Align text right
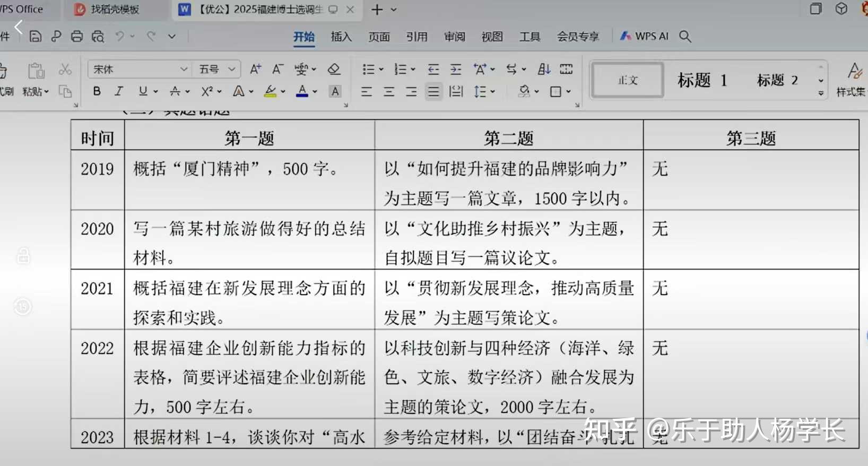 tap(411, 92)
